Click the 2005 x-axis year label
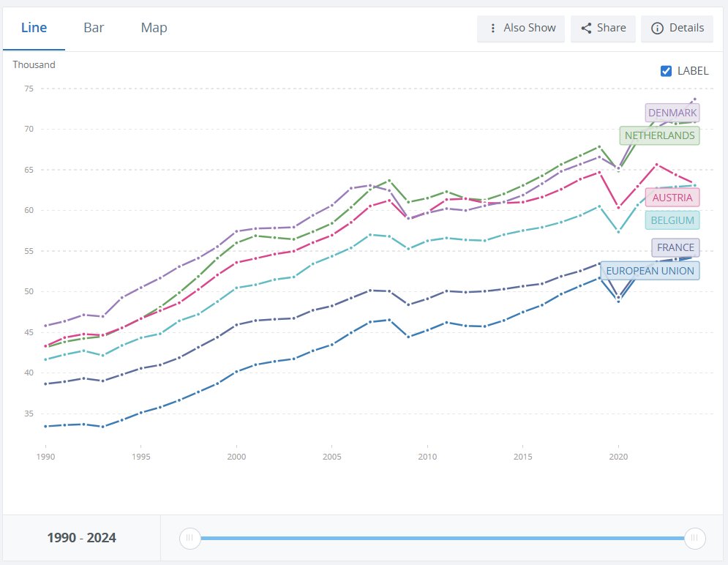Screen dimensions: 728x565 [332, 457]
